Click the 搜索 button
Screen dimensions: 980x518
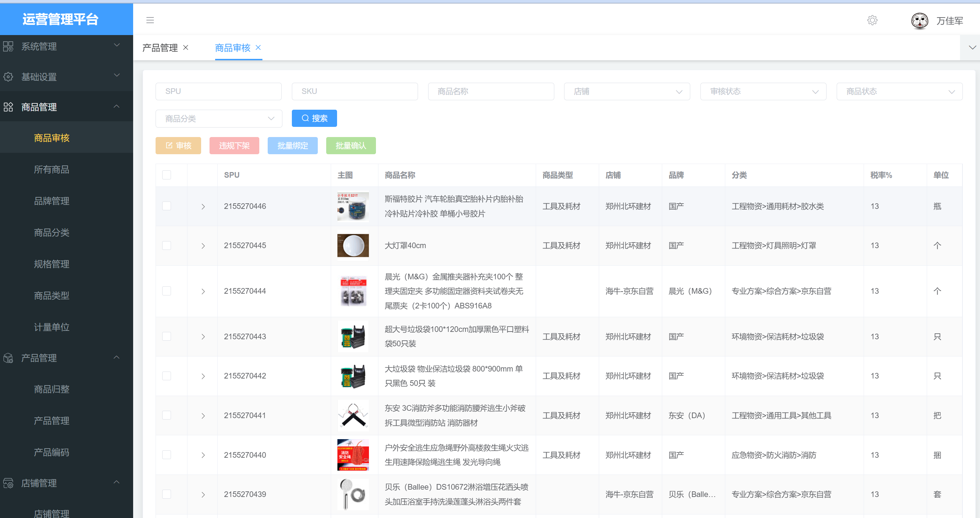pos(314,118)
